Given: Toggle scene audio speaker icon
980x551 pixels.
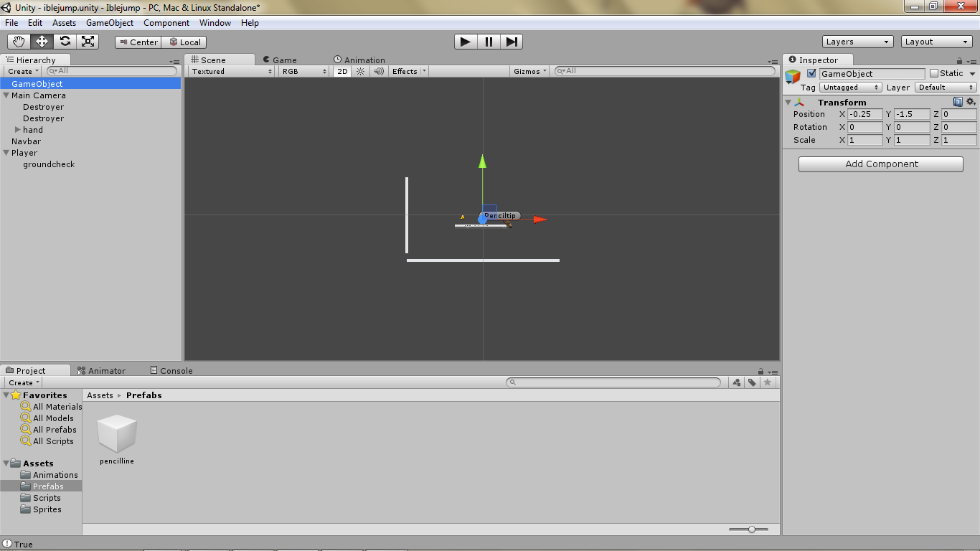Looking at the screenshot, I should 379,71.
